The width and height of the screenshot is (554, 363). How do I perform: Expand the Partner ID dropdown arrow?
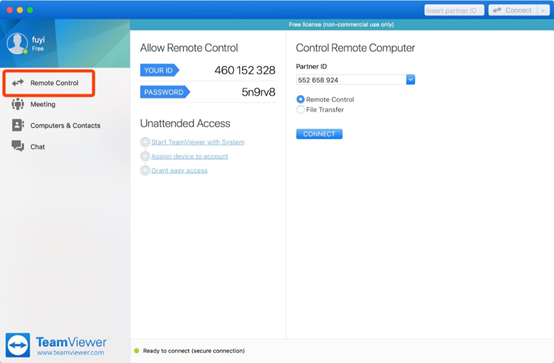tap(410, 80)
